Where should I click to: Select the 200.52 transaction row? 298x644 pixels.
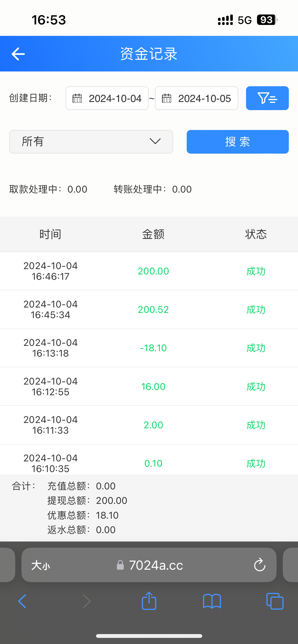pyautogui.click(x=149, y=310)
